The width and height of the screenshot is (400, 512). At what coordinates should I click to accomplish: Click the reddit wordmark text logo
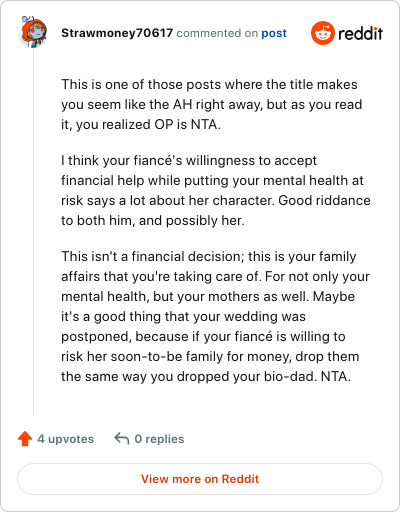[x=360, y=33]
